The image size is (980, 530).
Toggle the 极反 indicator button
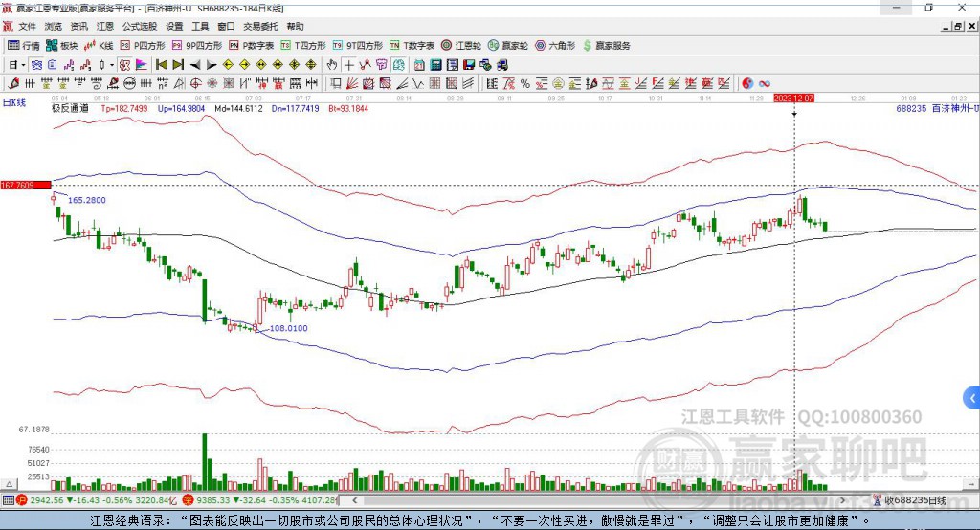pos(124,65)
